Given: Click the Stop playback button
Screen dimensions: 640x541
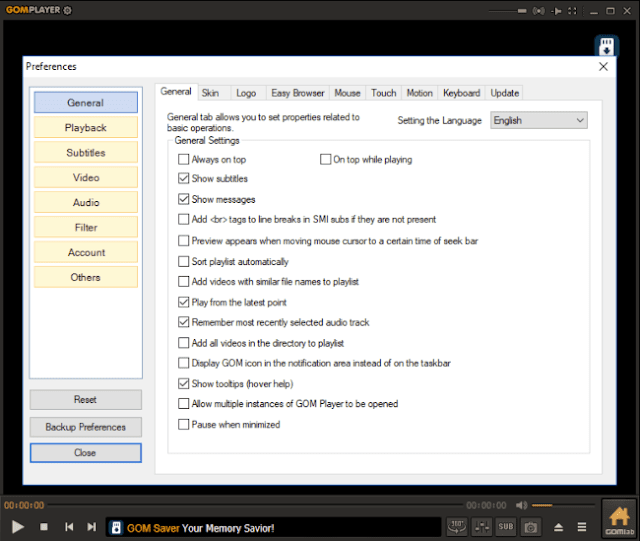Looking at the screenshot, I should 44,527.
